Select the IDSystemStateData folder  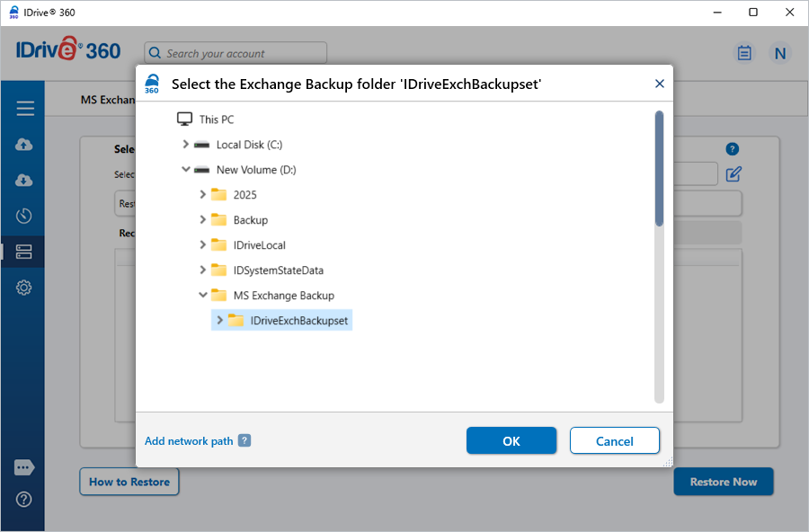click(278, 270)
